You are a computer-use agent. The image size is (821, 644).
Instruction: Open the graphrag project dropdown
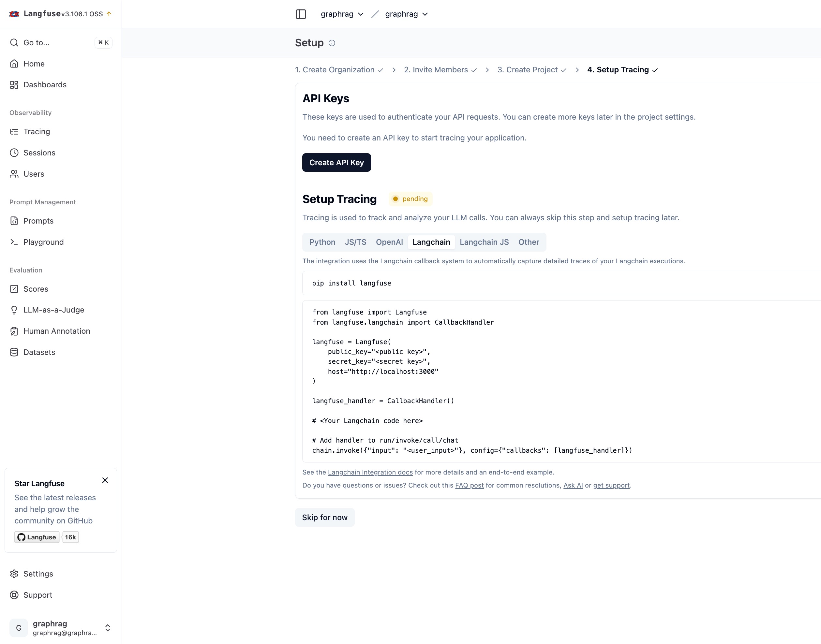point(406,14)
